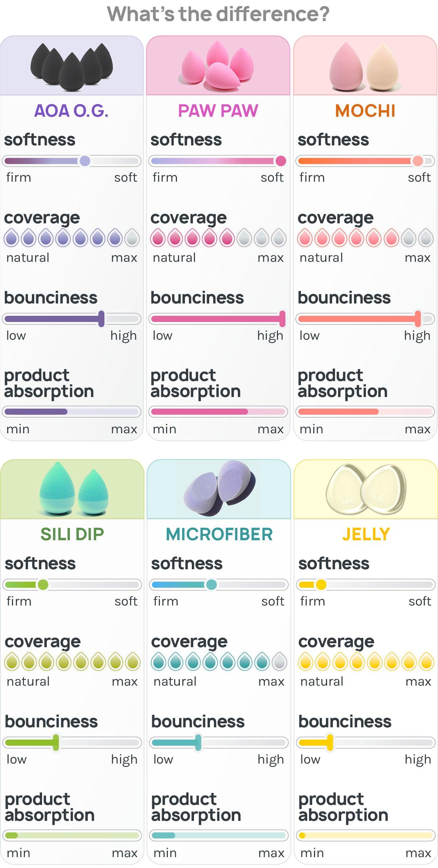Click the Sili Dip product absorption bar
This screenshot has width=438, height=868.
[72, 835]
